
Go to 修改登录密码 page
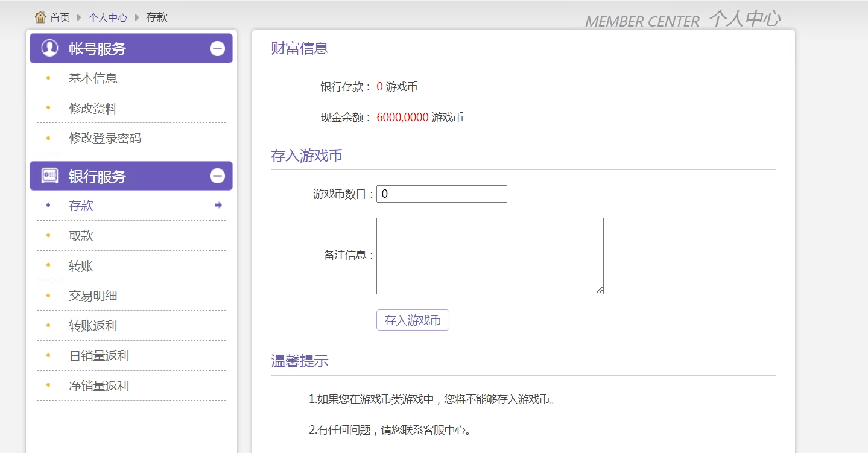tap(105, 138)
